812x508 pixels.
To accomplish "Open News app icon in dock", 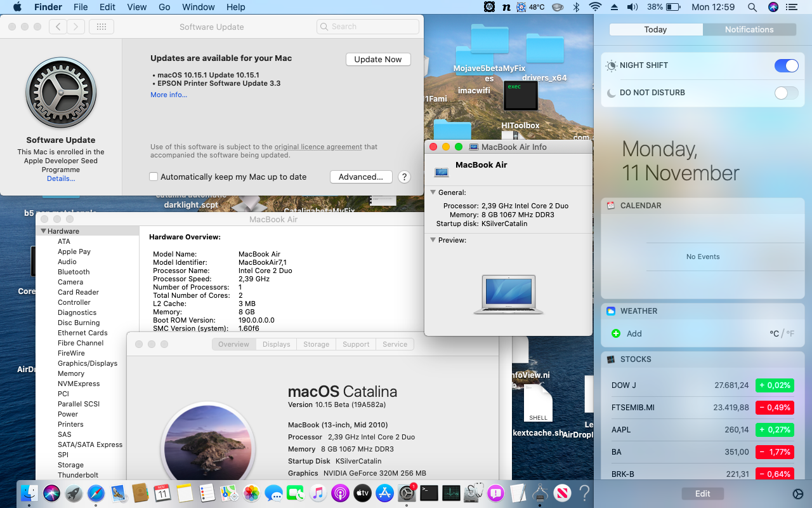I will pos(562,492).
